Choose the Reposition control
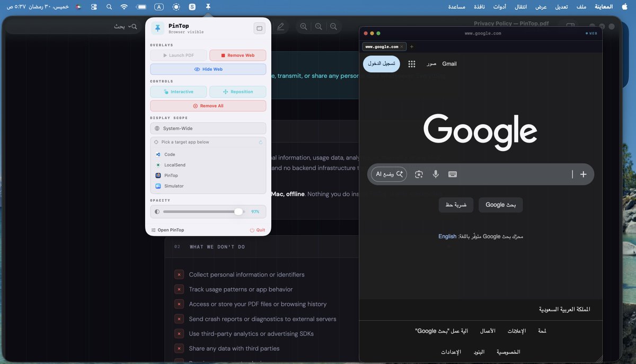Image resolution: width=636 pixels, height=364 pixels. [x=237, y=92]
